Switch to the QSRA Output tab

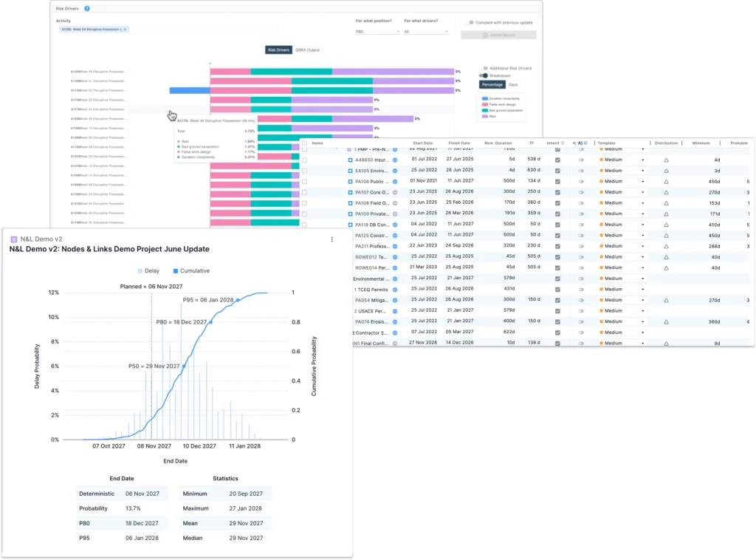click(x=307, y=50)
